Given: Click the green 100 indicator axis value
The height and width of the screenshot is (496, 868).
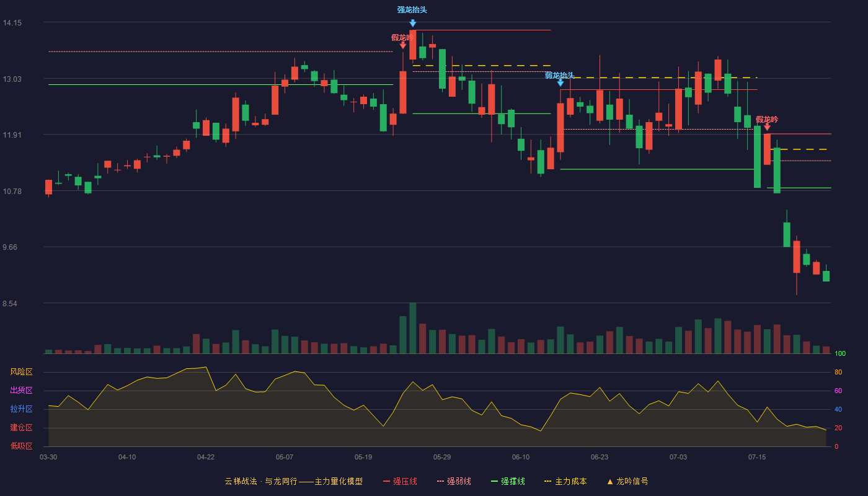Looking at the screenshot, I should pos(840,354).
